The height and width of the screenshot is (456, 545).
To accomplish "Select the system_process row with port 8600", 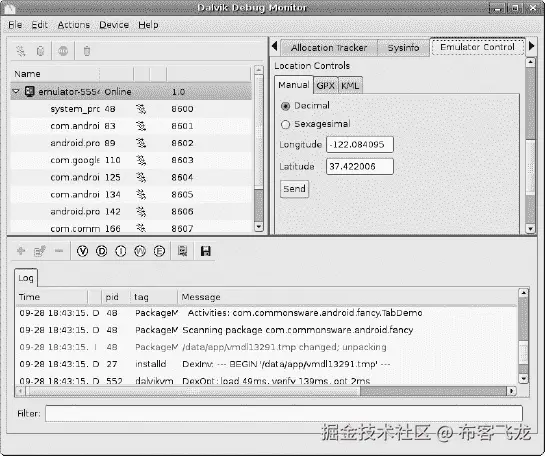I will (x=131, y=109).
